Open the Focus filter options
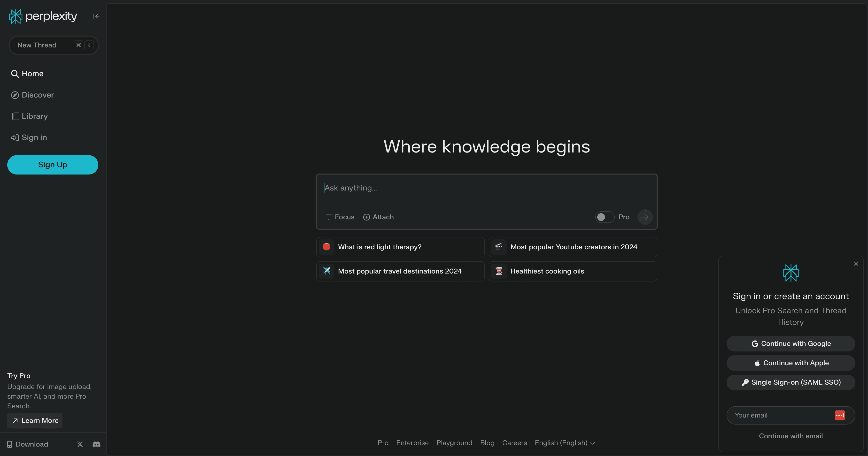 click(x=340, y=217)
